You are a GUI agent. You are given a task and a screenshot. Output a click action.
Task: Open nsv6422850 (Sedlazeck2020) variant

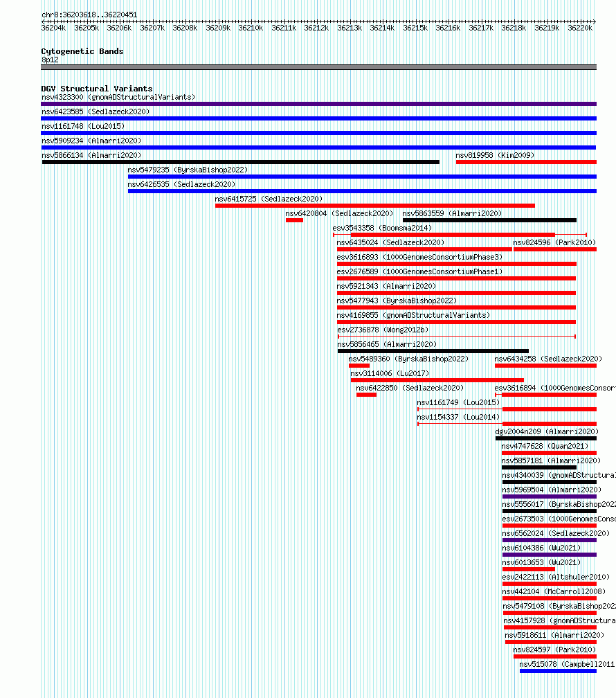point(410,388)
